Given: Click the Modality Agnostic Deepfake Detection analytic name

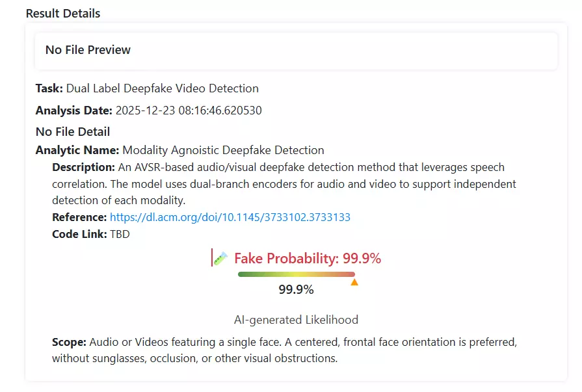Looking at the screenshot, I should (223, 151).
